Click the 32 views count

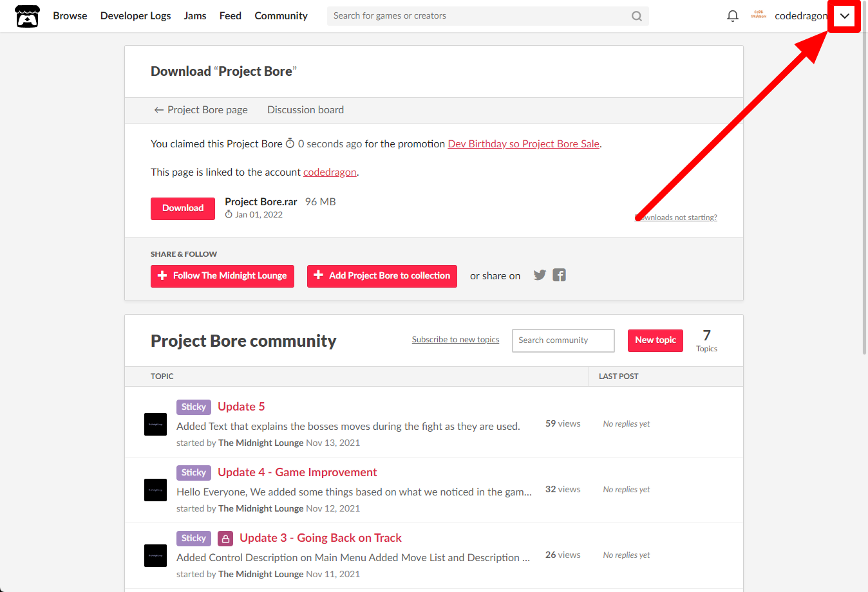pyautogui.click(x=563, y=489)
